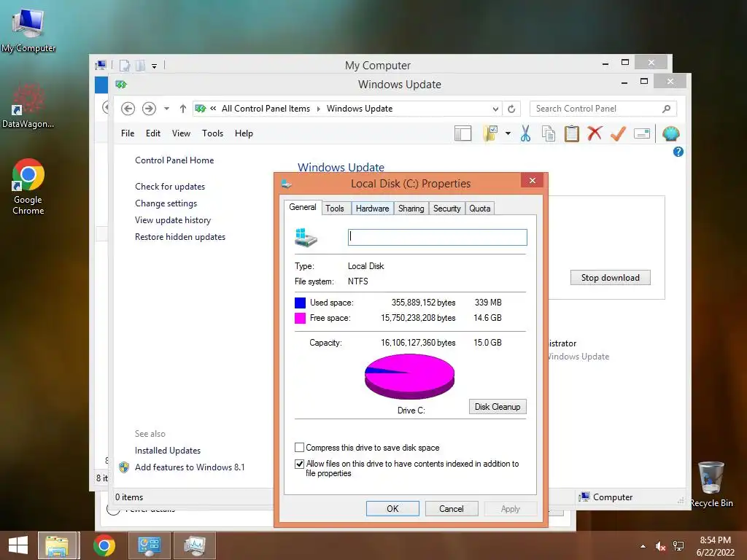Open the blue Help question icon
Viewport: 747px width, 560px height.
pos(678,152)
